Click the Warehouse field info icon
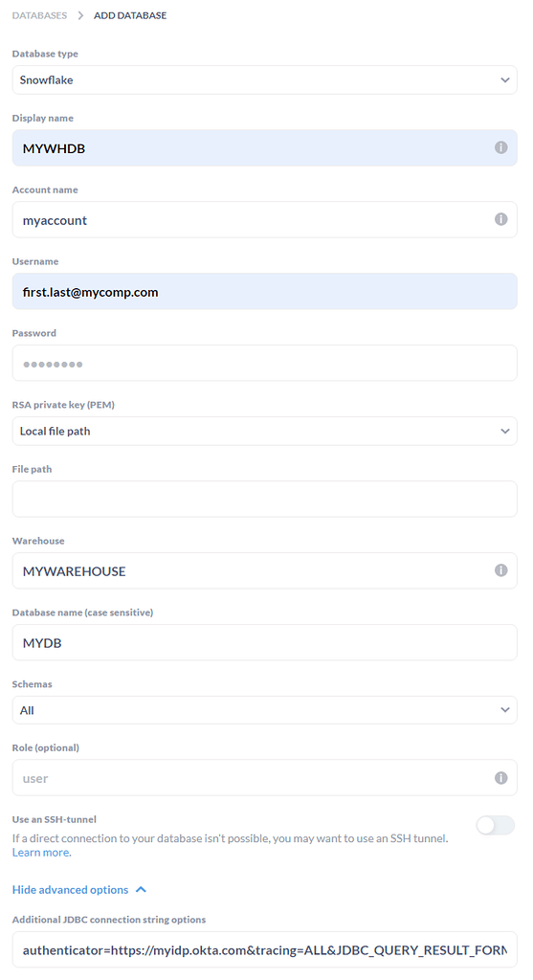 [500, 570]
